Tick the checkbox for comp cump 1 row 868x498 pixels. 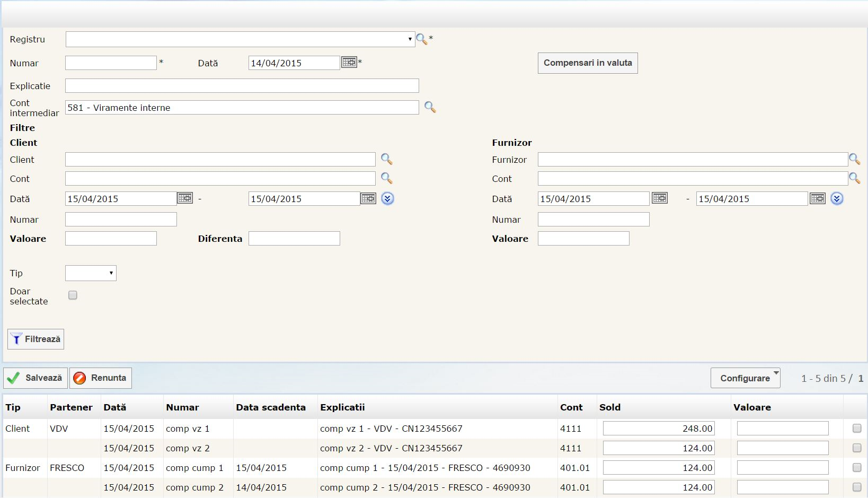click(856, 468)
